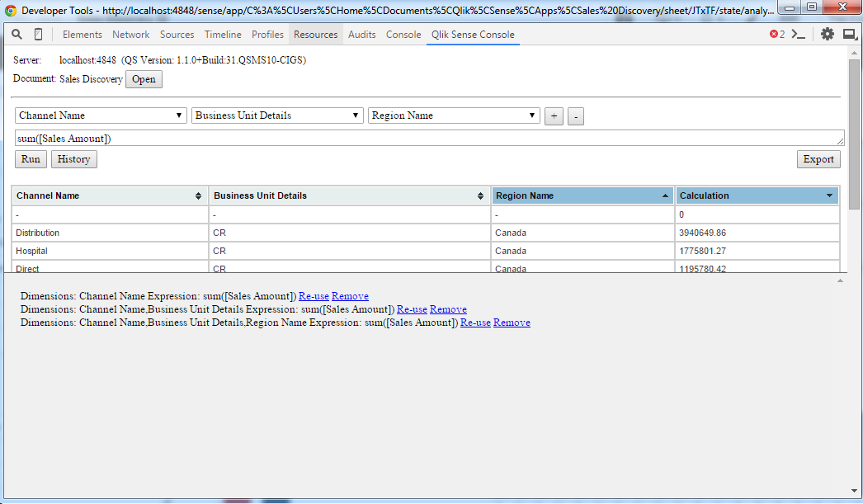Click the Business Unit Details column header
Viewport: 863px width, 504px height.
click(350, 195)
